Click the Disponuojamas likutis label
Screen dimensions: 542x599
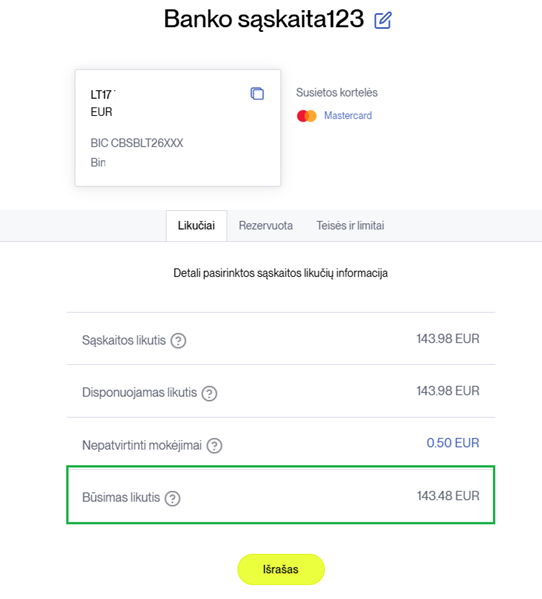coord(139,393)
